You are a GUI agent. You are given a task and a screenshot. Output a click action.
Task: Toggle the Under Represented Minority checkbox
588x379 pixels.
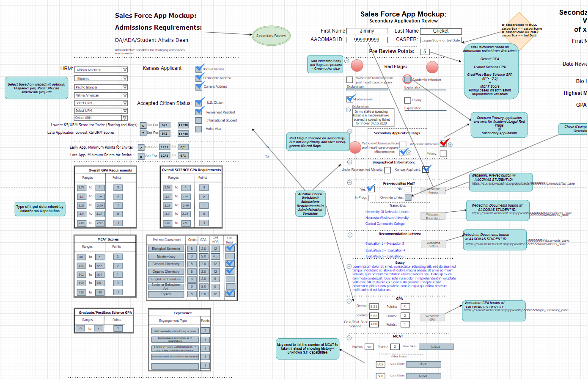click(x=387, y=170)
